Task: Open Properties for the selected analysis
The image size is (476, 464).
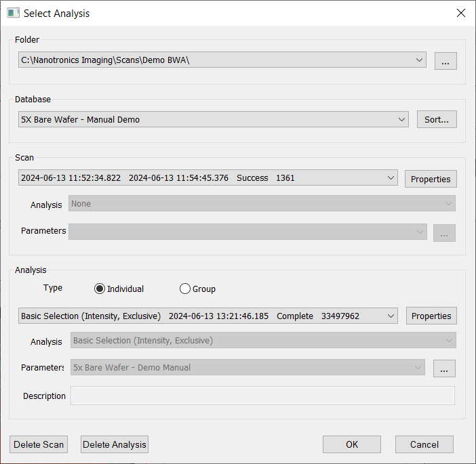Action: [x=431, y=316]
